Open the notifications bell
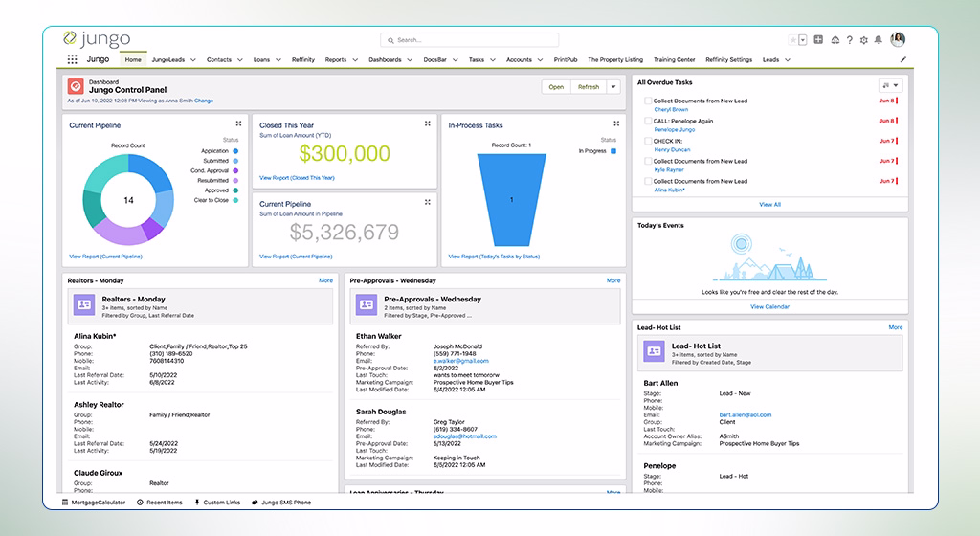The height and width of the screenshot is (536, 980). 879,40
